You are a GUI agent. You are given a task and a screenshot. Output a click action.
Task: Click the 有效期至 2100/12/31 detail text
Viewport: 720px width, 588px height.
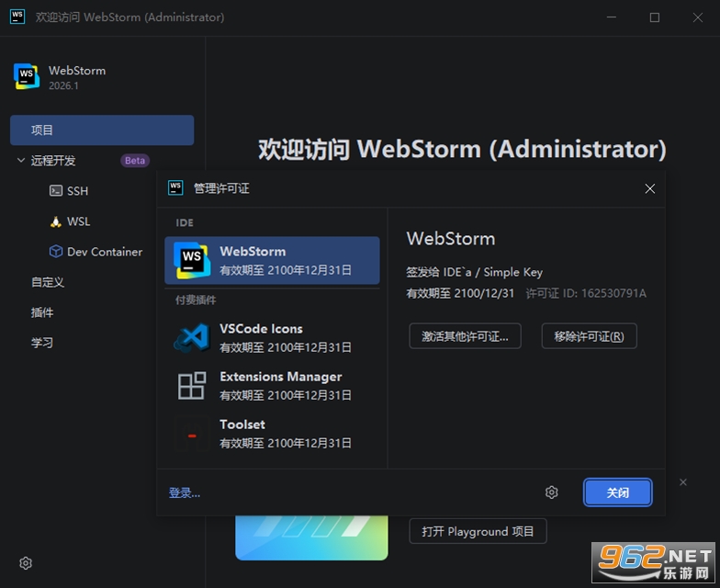point(460,293)
